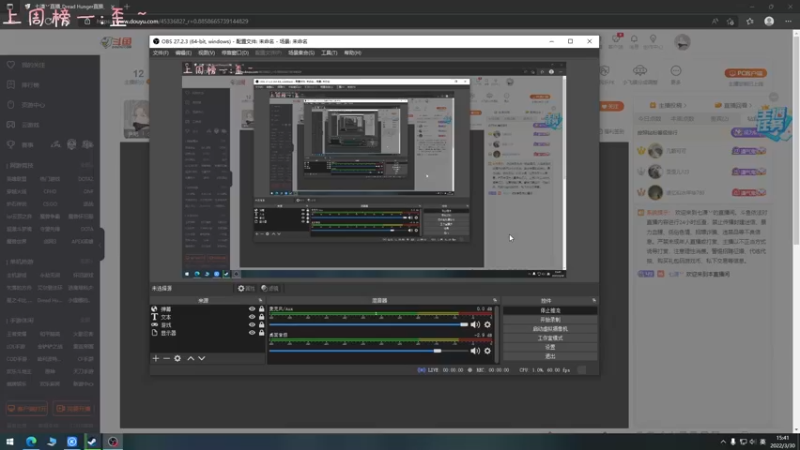Expand 直播回看 arrow on Douyu page
The width and height of the screenshot is (800, 450).
tap(751, 106)
